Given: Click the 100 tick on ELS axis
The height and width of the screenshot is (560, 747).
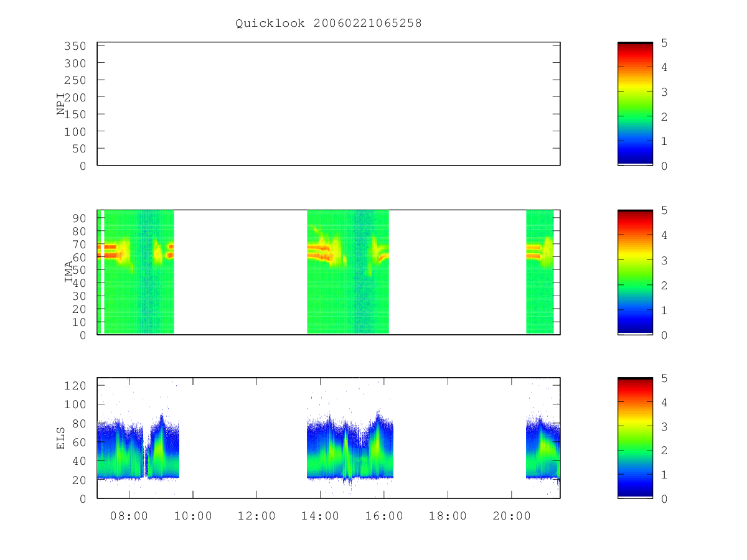Looking at the screenshot, I should coord(76,404).
